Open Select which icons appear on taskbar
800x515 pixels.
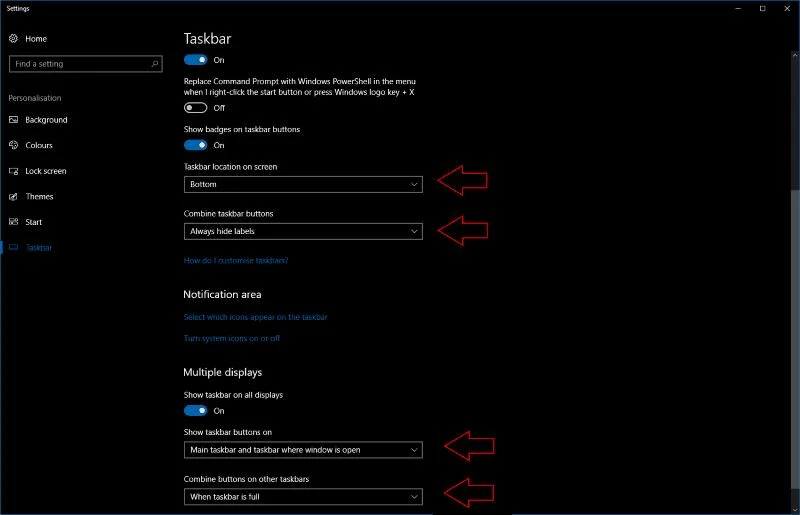[255, 317]
